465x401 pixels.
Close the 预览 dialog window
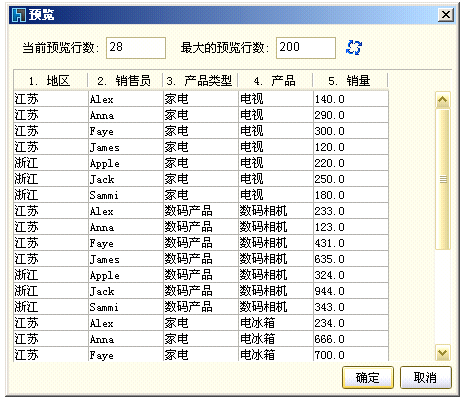[x=446, y=15]
